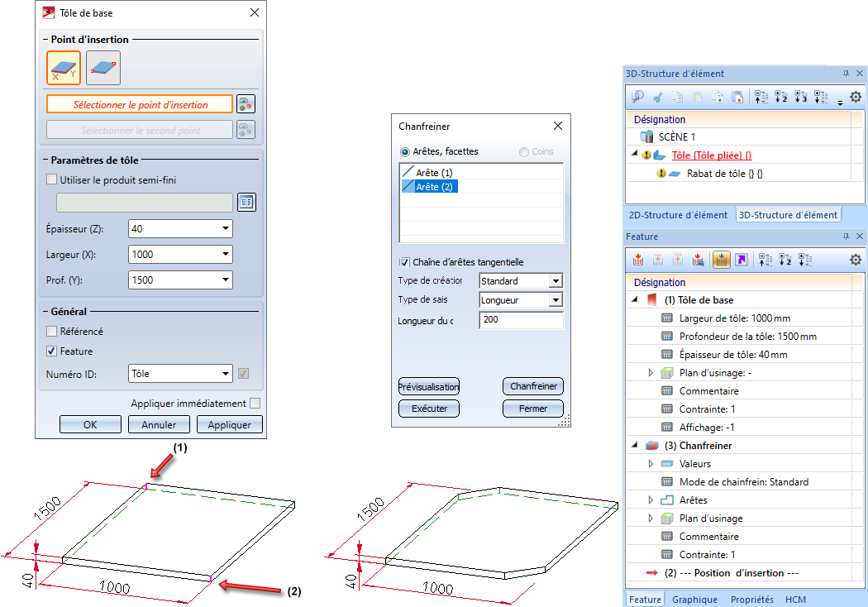Enable 'Utiliser le produit semi-fini' checkbox
Viewport: 868px width, 607px height.
[52, 179]
